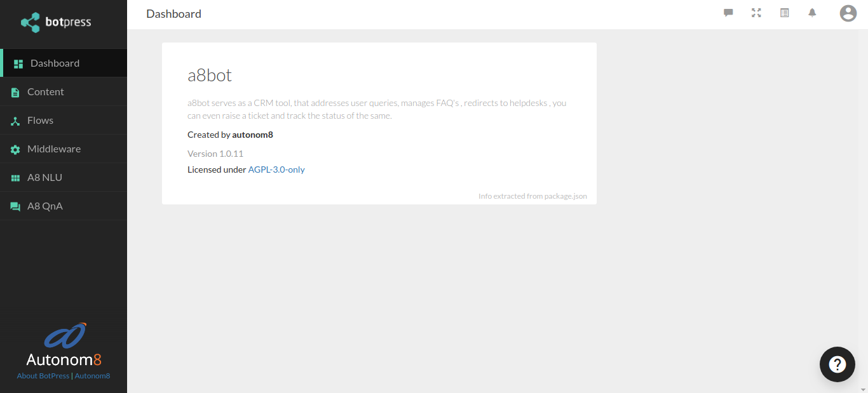Open the About BotPress link
The height and width of the screenshot is (393, 868).
tap(43, 376)
